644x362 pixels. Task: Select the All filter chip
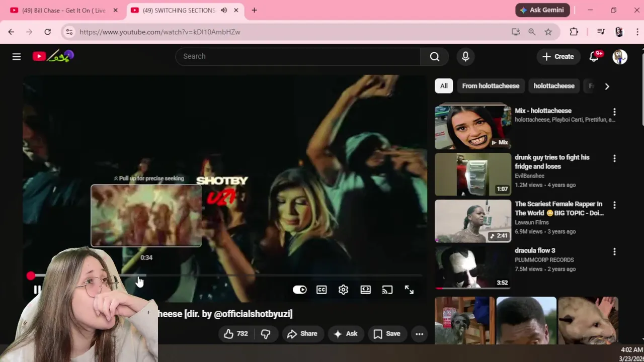(444, 86)
